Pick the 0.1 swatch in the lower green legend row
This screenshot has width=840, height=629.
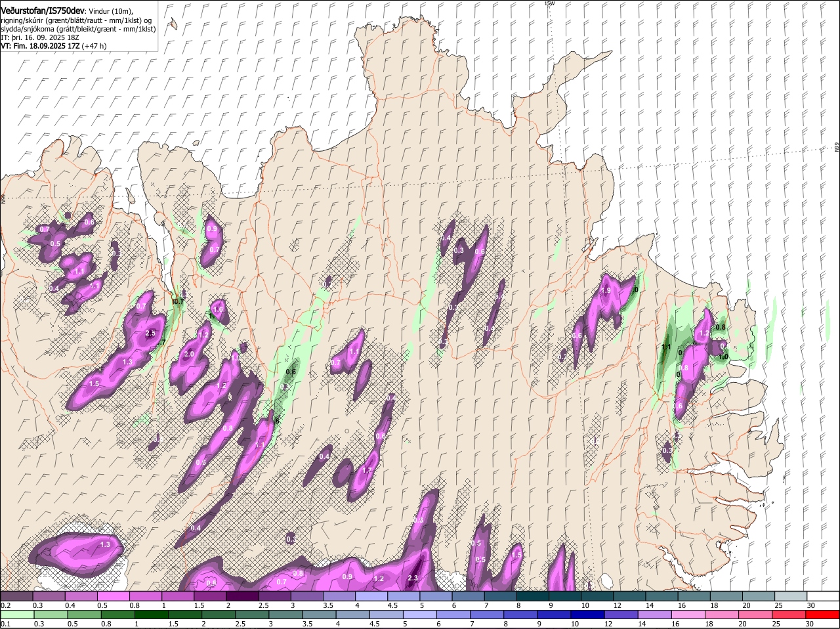17,615
